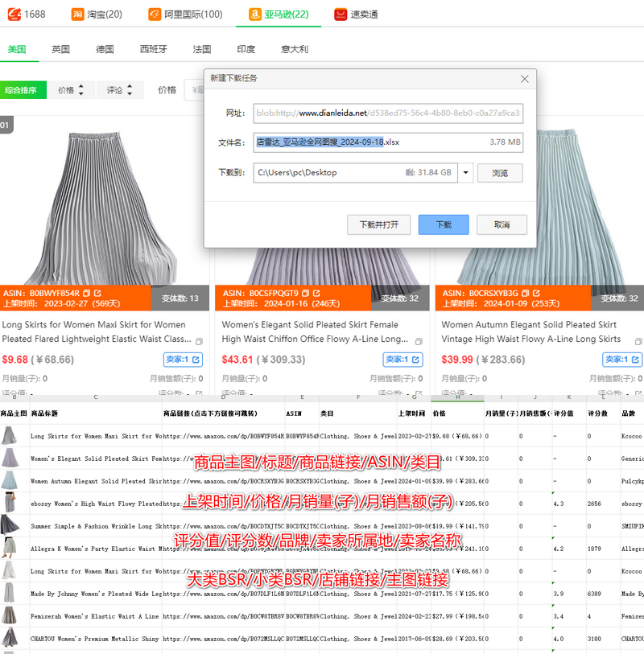Open external link icon for ASIN B0CRSXYB3G

[537, 293]
